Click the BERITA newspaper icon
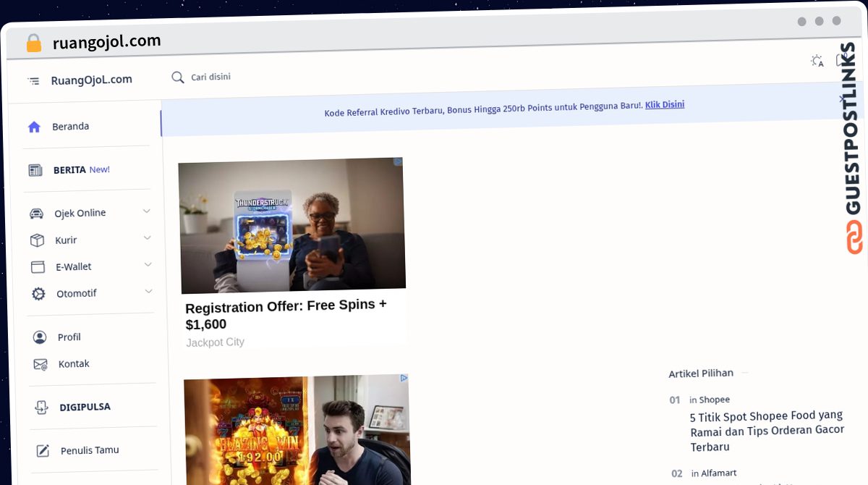 35,170
